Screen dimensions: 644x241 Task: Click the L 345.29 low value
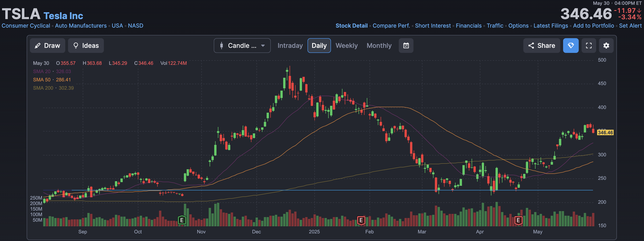(118, 63)
